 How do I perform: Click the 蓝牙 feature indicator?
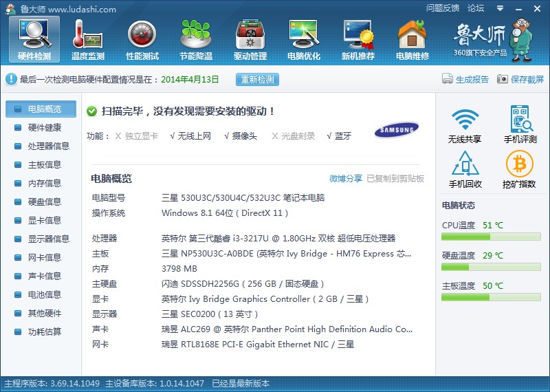339,135
